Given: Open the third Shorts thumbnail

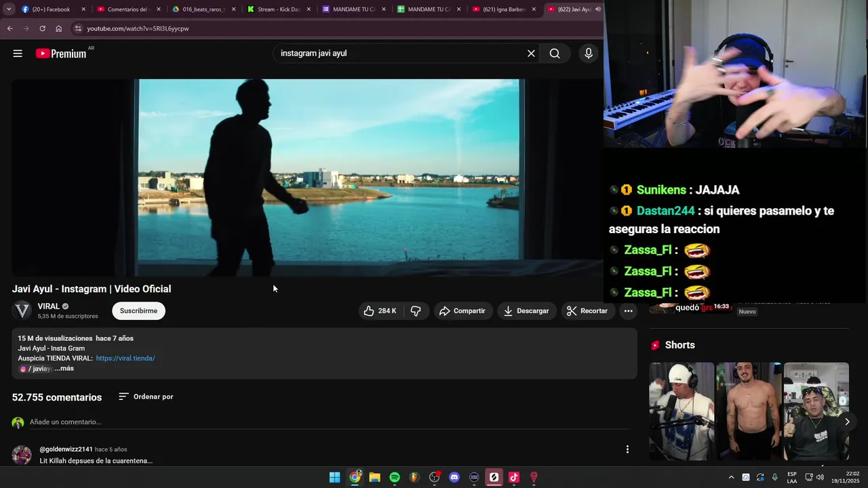Looking at the screenshot, I should coord(816,411).
